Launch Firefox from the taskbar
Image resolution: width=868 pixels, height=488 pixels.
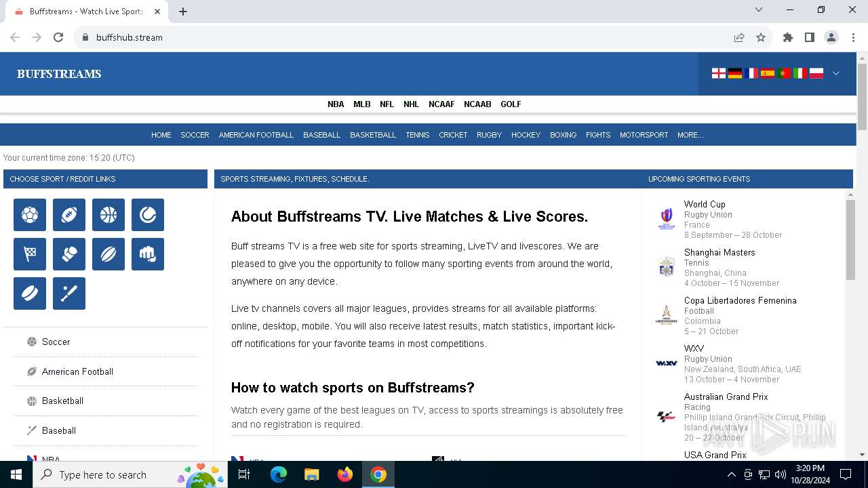tap(345, 474)
